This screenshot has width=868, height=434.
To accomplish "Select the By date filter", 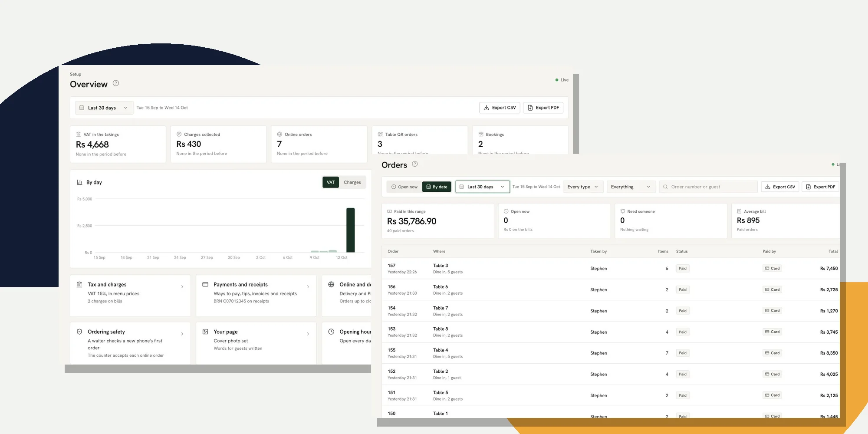I will [x=437, y=187].
